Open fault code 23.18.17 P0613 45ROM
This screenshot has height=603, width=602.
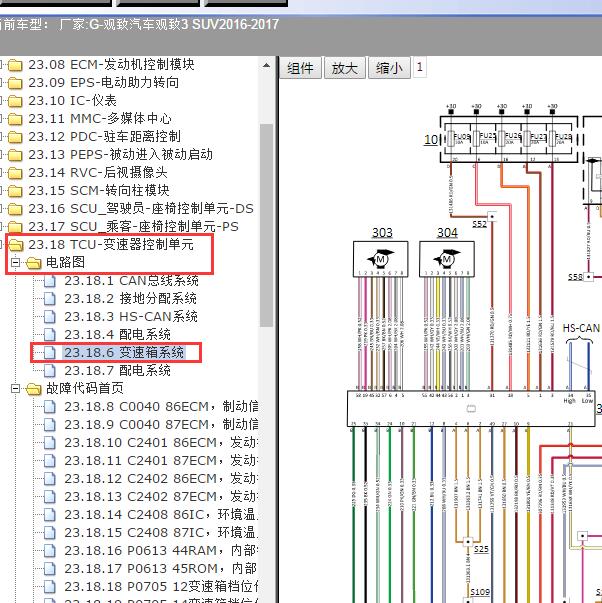tap(161, 568)
